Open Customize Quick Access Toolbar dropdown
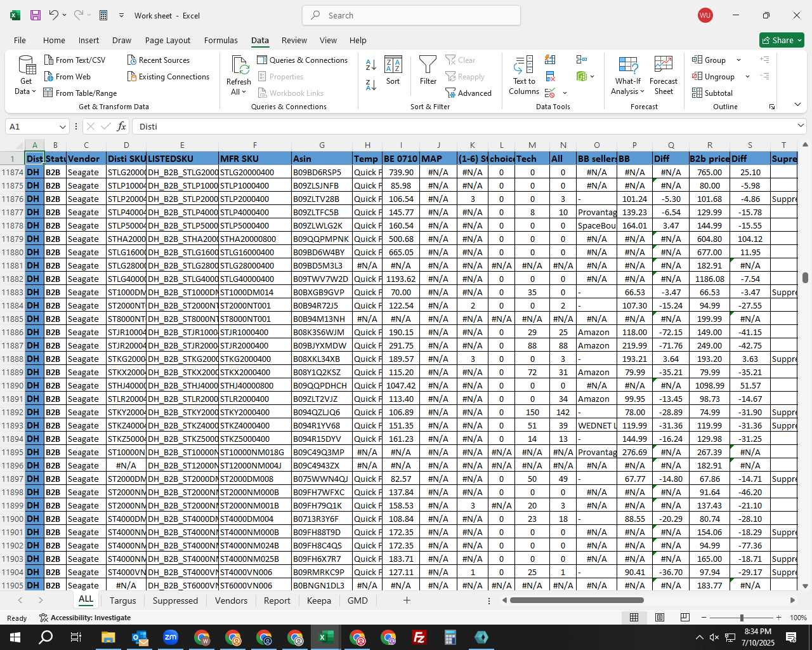Screen dimensions: 812x650 121,15
